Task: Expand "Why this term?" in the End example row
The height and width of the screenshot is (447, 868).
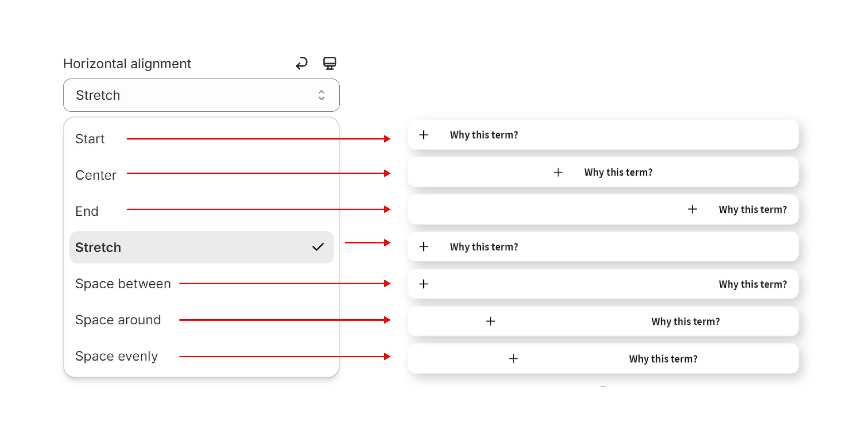Action: pos(752,209)
